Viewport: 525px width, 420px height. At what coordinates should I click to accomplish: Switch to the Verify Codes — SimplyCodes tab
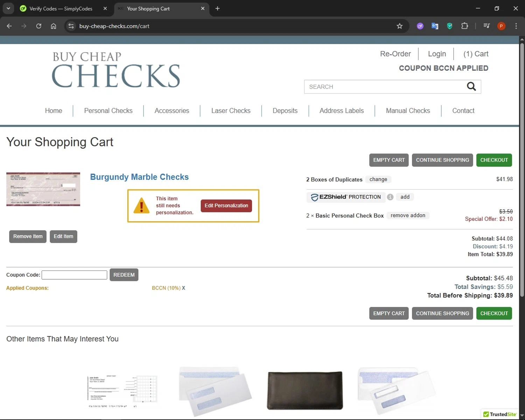point(61,8)
